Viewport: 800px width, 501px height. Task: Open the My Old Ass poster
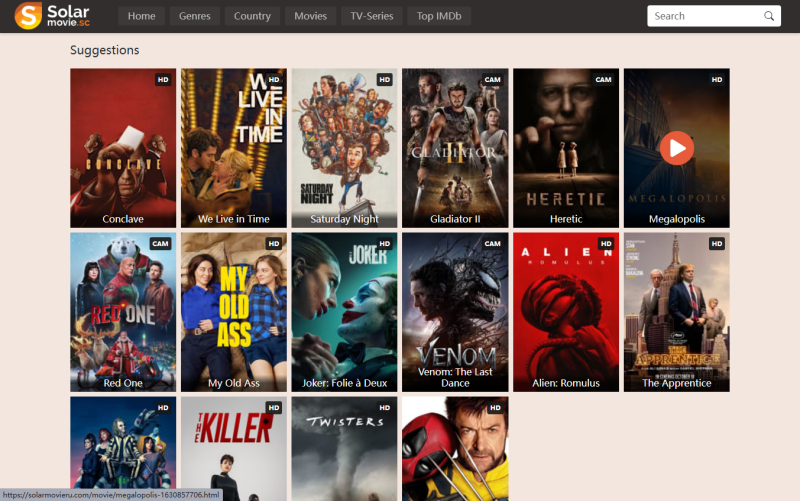234,312
